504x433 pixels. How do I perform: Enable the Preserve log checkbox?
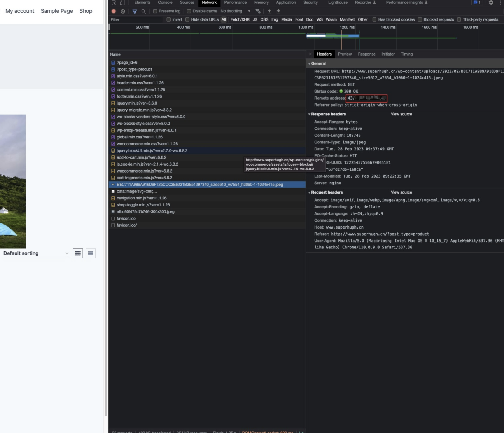click(x=155, y=11)
